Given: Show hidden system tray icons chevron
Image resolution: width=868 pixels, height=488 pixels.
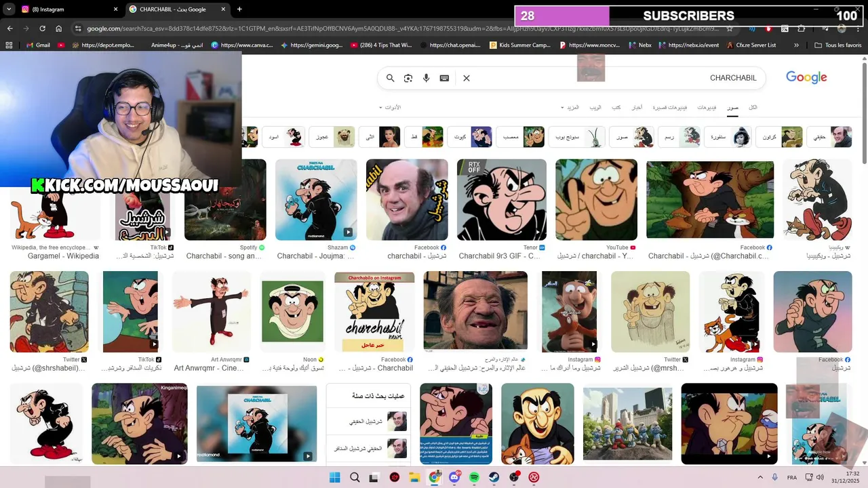Looking at the screenshot, I should (x=760, y=477).
